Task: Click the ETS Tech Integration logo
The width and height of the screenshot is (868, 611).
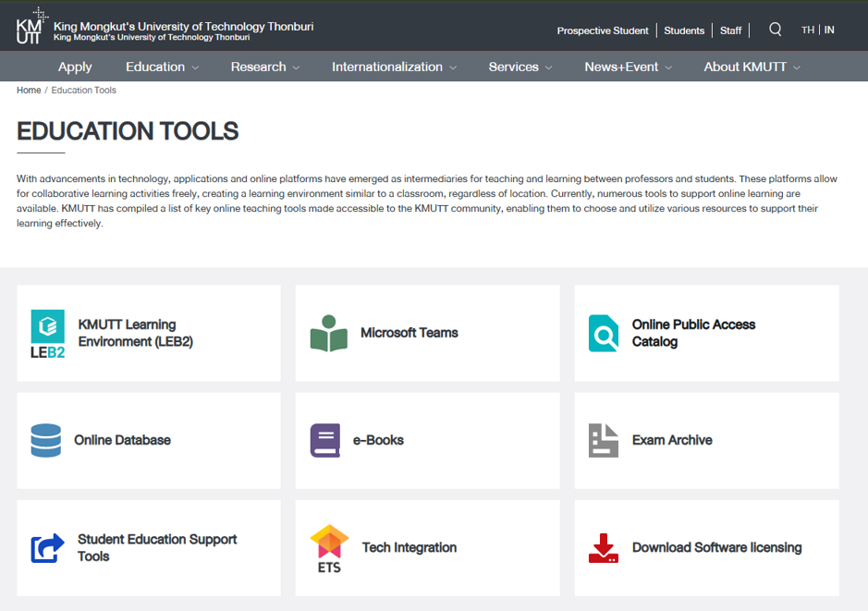Action: [x=329, y=548]
